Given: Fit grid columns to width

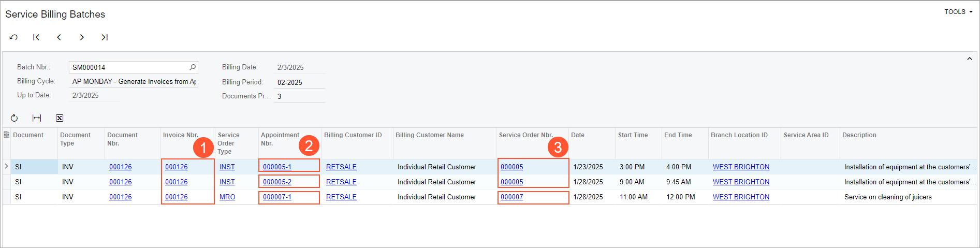Looking at the screenshot, I should pos(37,118).
